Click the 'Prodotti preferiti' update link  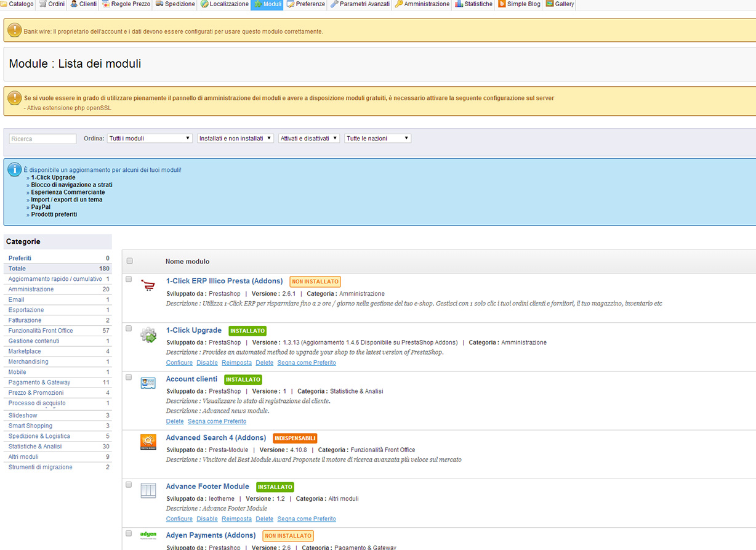(x=54, y=214)
